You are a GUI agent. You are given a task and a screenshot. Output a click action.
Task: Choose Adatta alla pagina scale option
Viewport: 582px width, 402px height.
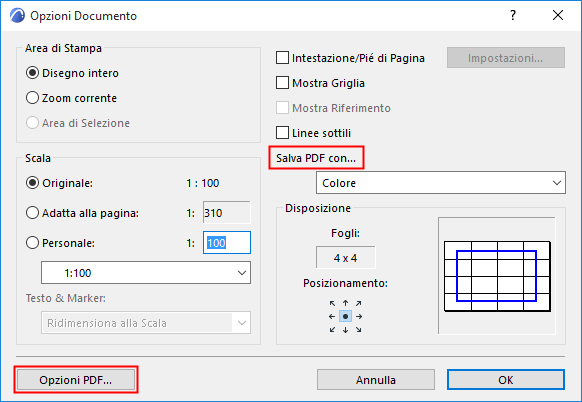(x=32, y=213)
